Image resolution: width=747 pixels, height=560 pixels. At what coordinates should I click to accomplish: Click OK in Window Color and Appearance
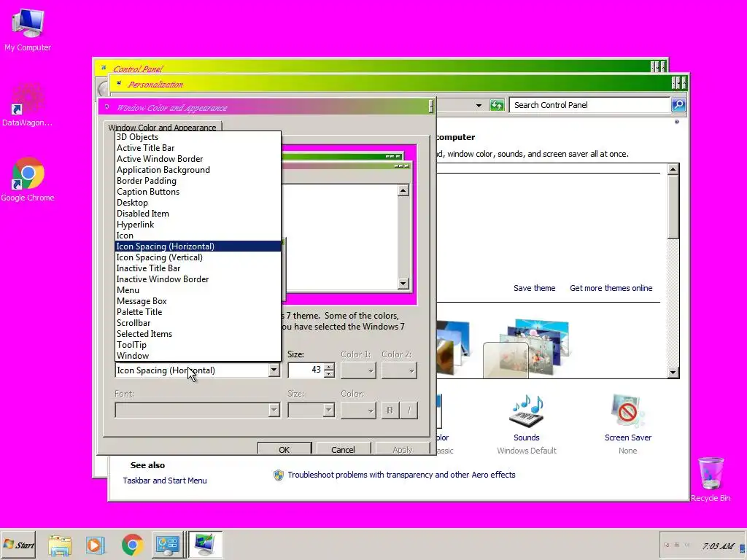click(285, 449)
